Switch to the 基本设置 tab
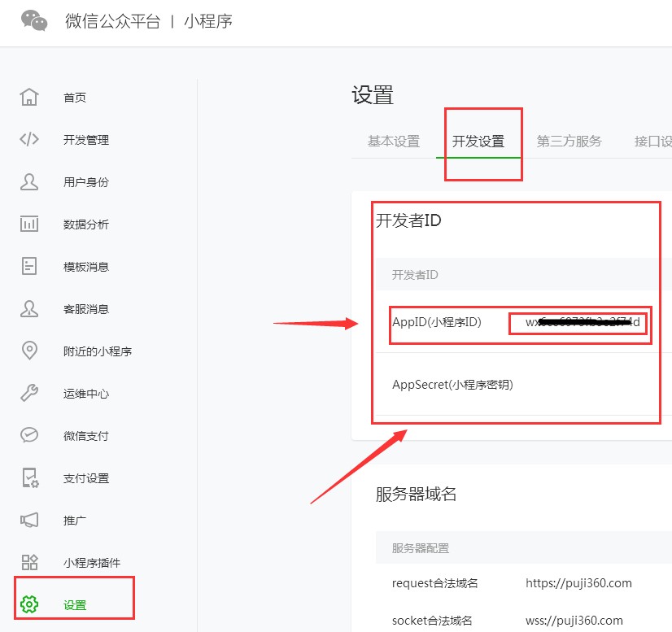The height and width of the screenshot is (632, 672). point(395,141)
